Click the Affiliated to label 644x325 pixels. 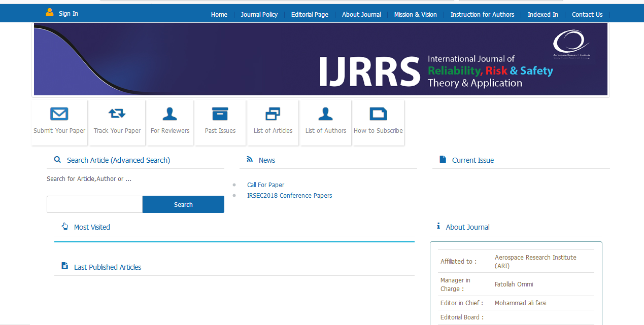coord(459,262)
